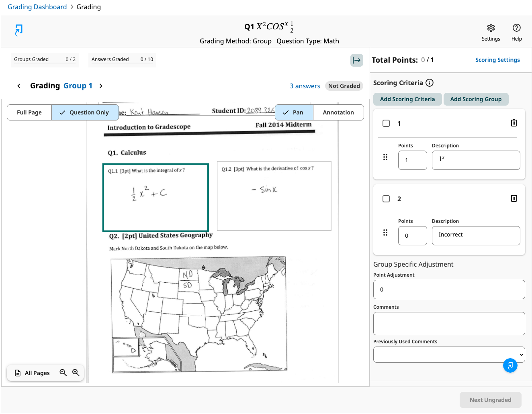Open Settings gear icon
Image resolution: width=532 pixels, height=414 pixels.
[491, 28]
